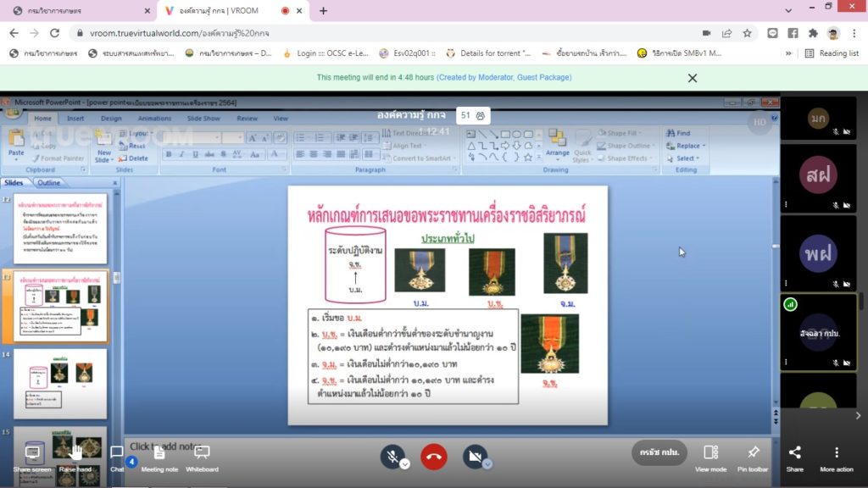Viewport: 868px width, 488px height.
Task: Open the Animations ribbon tab
Action: (x=154, y=119)
